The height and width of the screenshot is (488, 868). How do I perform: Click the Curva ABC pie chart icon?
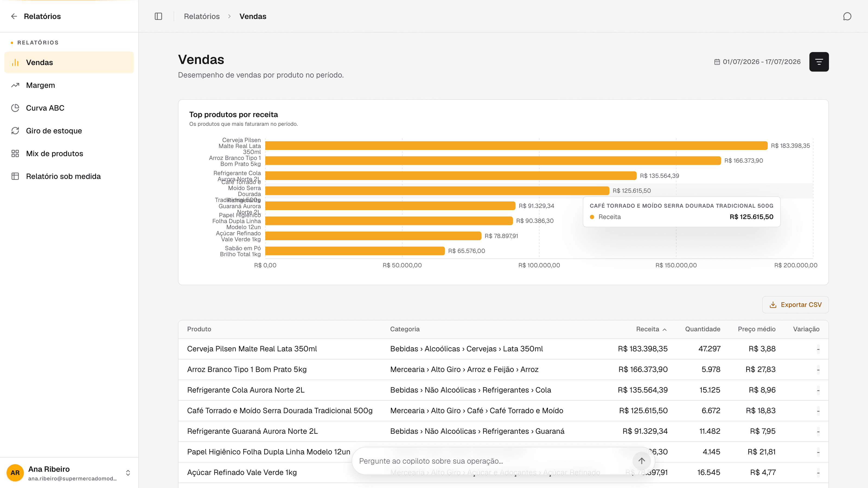click(15, 108)
